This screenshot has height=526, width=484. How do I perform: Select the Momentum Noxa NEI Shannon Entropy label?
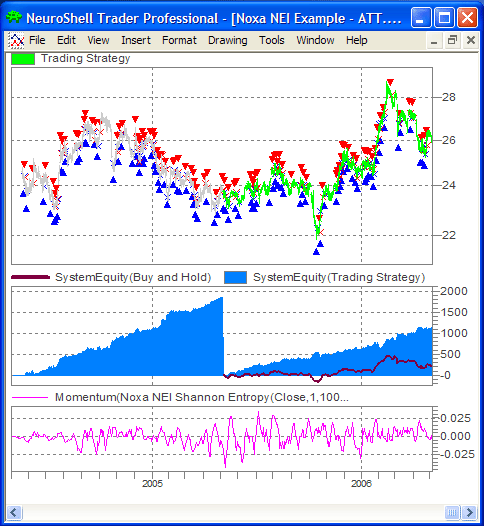[x=202, y=398]
